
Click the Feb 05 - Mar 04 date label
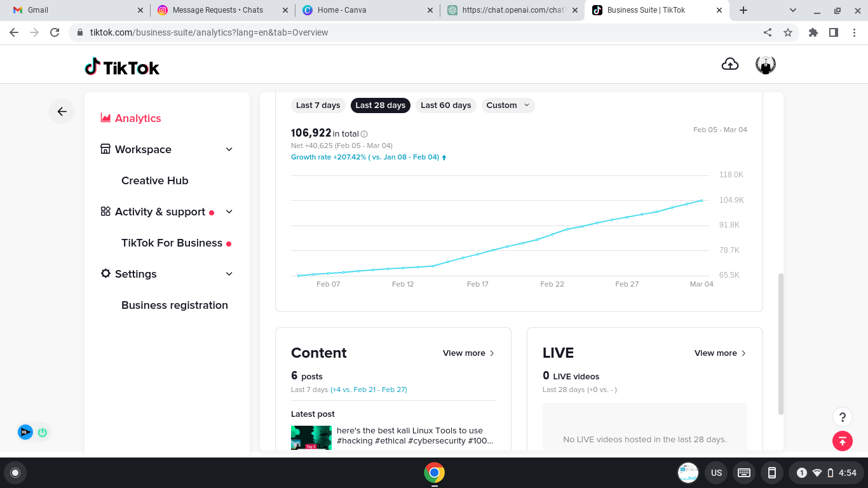pos(720,130)
